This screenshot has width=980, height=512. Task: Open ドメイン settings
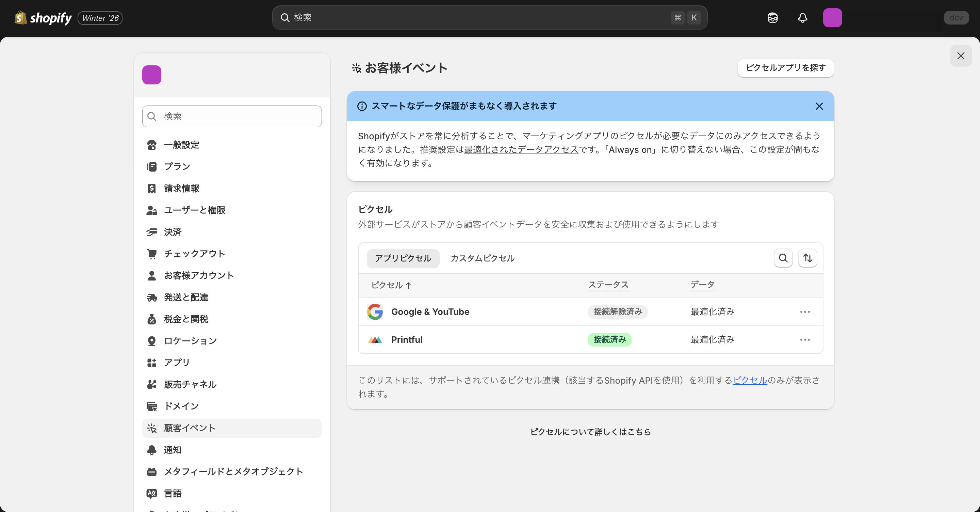[181, 406]
